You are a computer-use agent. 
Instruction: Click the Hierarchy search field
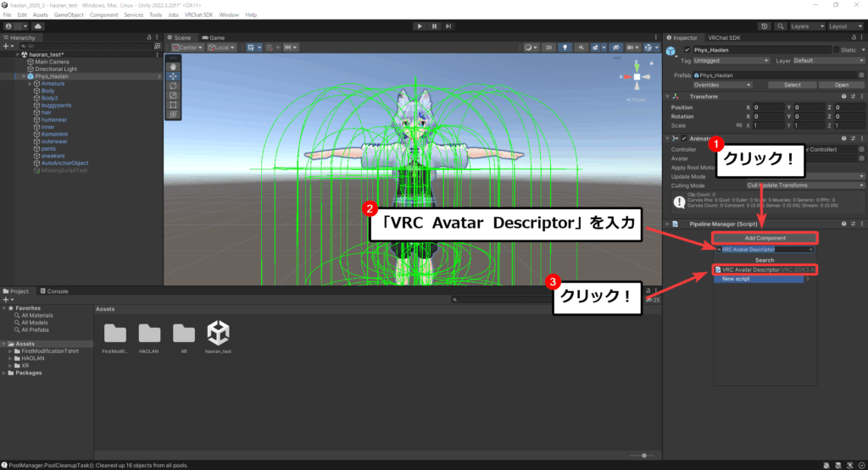86,47
